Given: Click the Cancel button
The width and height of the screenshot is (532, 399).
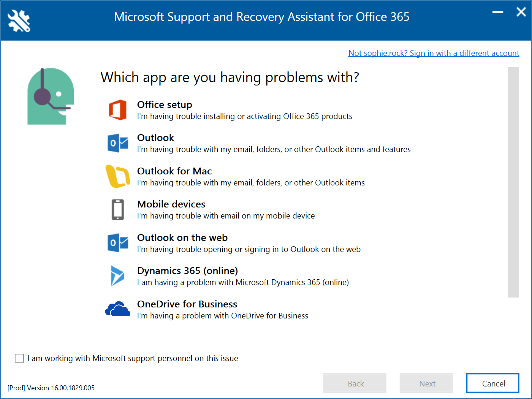Looking at the screenshot, I should point(492,383).
